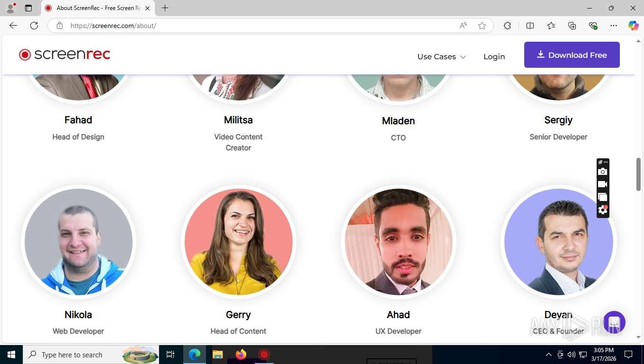Click Gerry's profile photo
Image resolution: width=644 pixels, height=364 pixels.
click(x=239, y=242)
